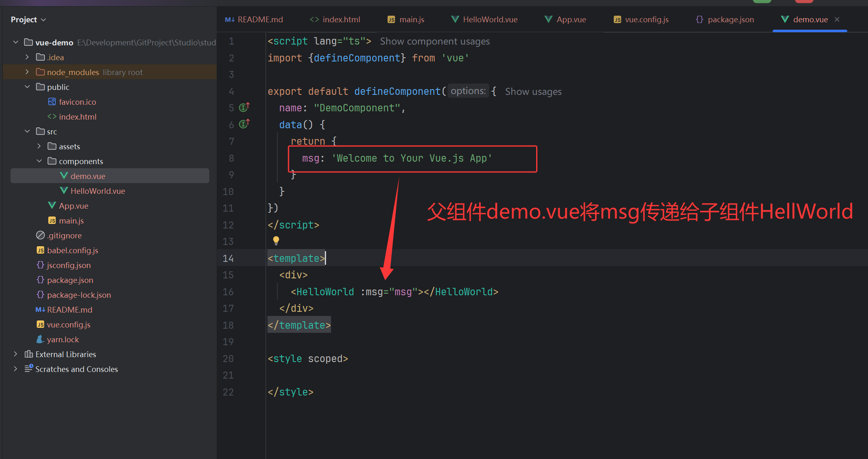Collapse the public folder
The image size is (868, 459).
click(x=27, y=87)
